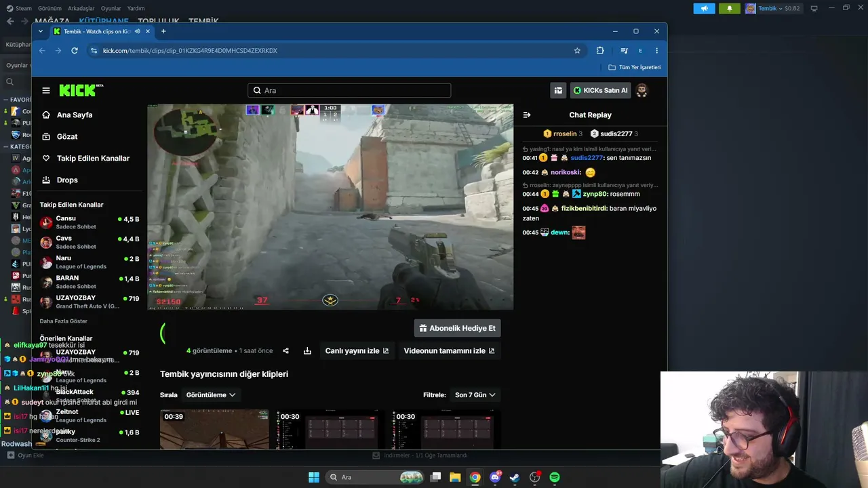Open Chrome extensions puzzle icon

(x=600, y=50)
